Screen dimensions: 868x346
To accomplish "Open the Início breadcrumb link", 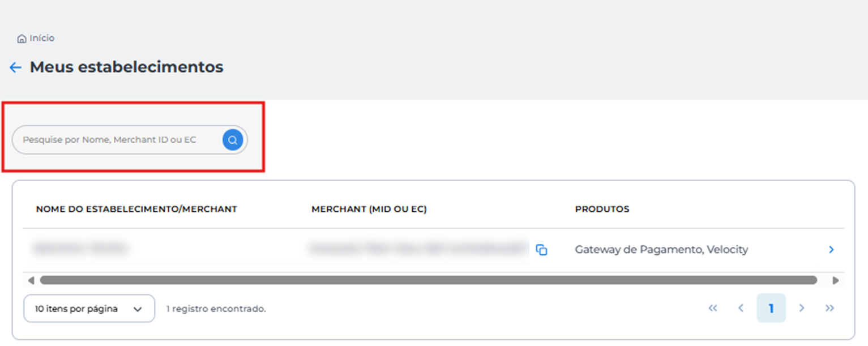I will tap(42, 39).
